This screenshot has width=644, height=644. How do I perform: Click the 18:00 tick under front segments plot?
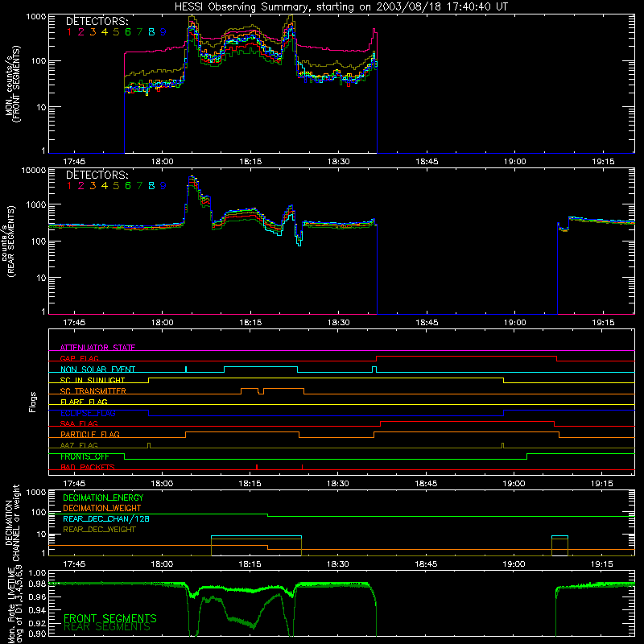point(163,162)
